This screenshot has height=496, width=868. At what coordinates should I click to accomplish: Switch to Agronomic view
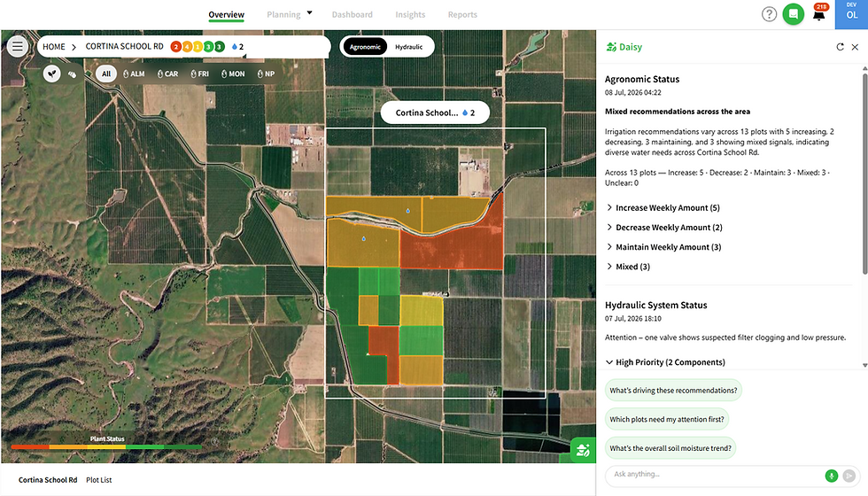(365, 47)
